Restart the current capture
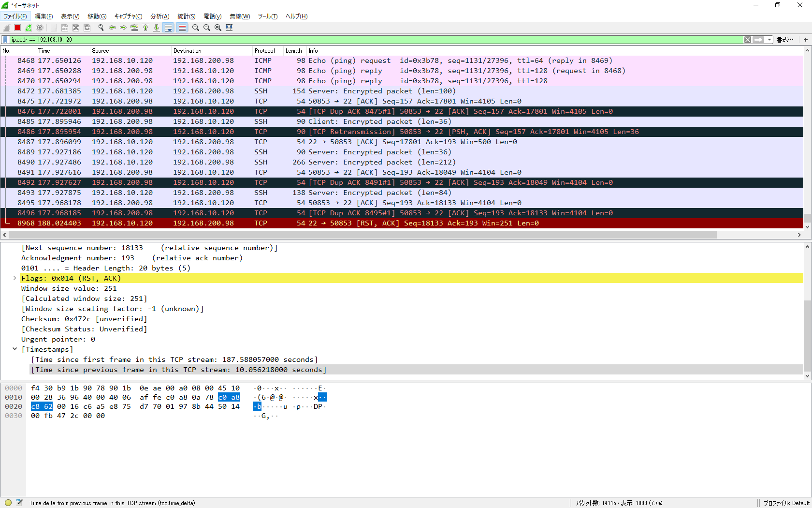Image resolution: width=812 pixels, height=508 pixels. [29, 28]
